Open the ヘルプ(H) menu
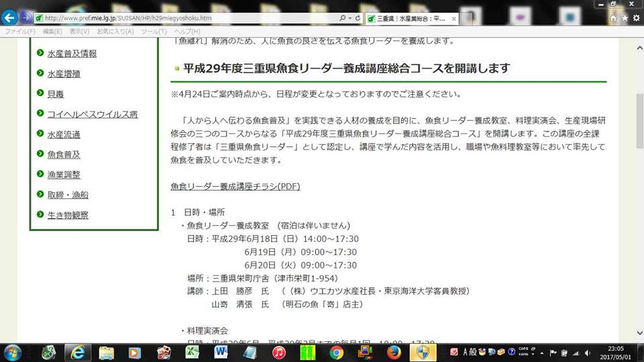This screenshot has width=644, height=362. point(187,32)
